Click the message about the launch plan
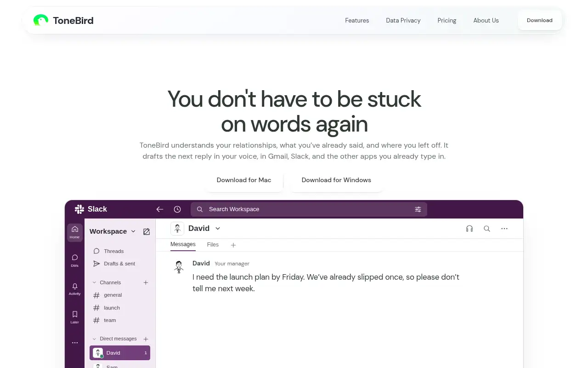The width and height of the screenshot is (588, 368). pyautogui.click(x=326, y=283)
